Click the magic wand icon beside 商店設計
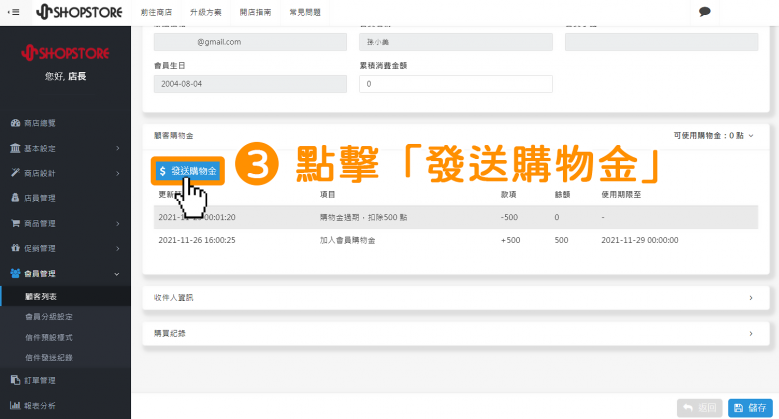The width and height of the screenshot is (779, 419). 15,172
